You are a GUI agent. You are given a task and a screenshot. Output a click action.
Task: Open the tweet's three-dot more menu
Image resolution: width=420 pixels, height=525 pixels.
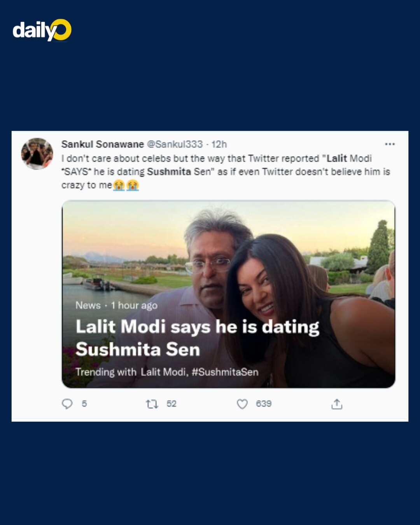pos(390,144)
